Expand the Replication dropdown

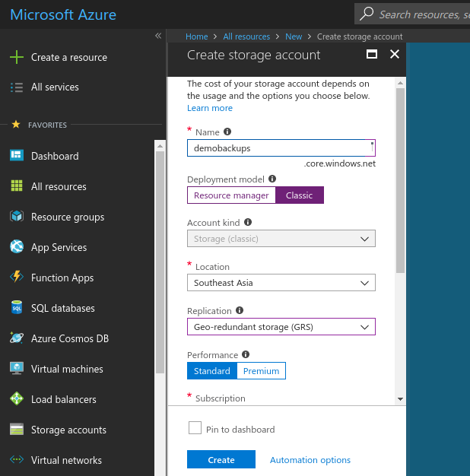(281, 327)
